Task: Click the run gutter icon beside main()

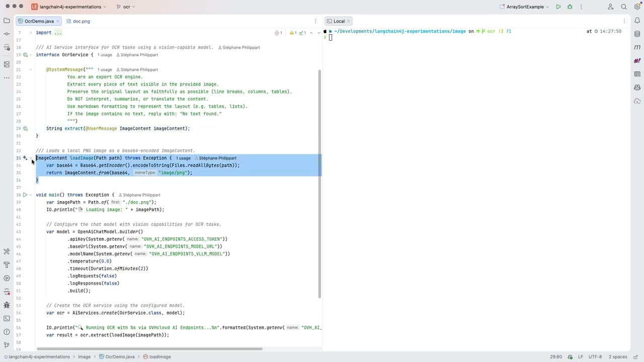Action: coord(25,195)
